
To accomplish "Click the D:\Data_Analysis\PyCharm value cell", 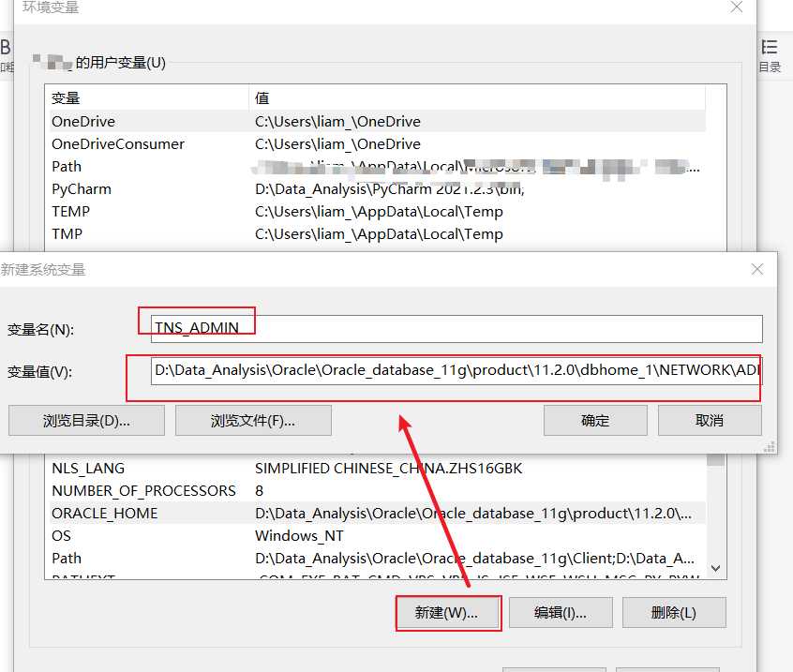I will pos(389,189).
